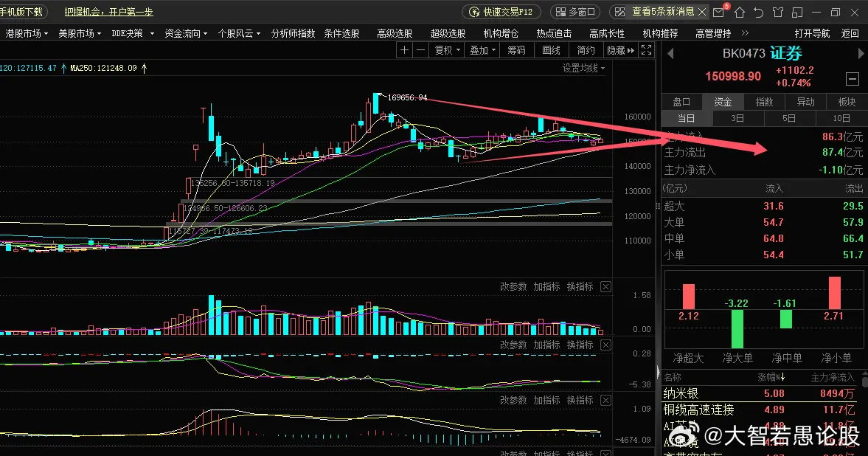Open 个股风云 menu

pyautogui.click(x=239, y=33)
